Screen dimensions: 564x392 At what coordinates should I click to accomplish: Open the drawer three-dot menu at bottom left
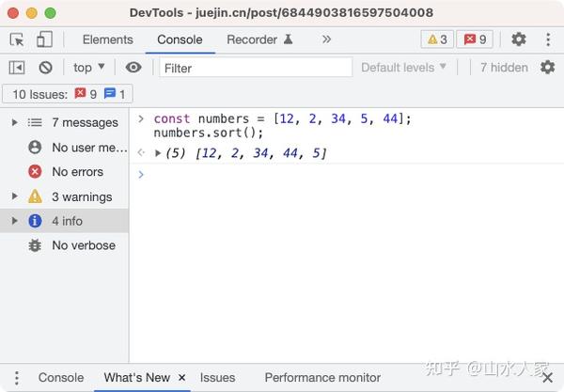tap(17, 378)
